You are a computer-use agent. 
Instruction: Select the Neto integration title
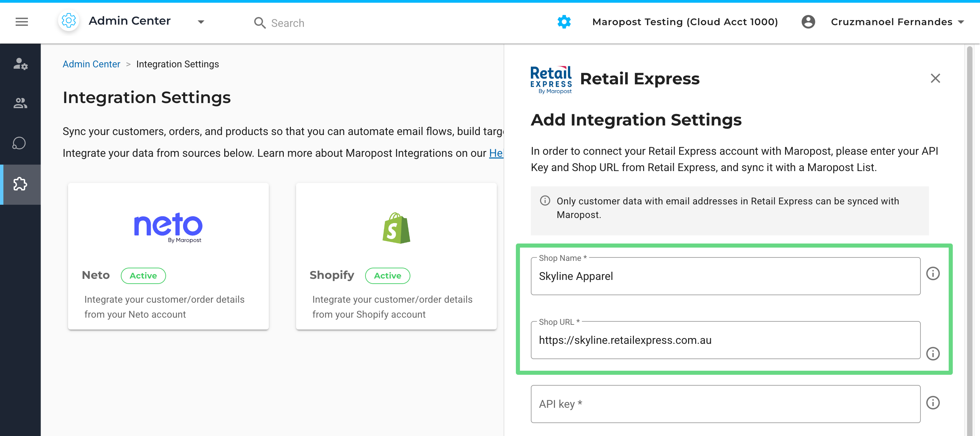(x=96, y=275)
